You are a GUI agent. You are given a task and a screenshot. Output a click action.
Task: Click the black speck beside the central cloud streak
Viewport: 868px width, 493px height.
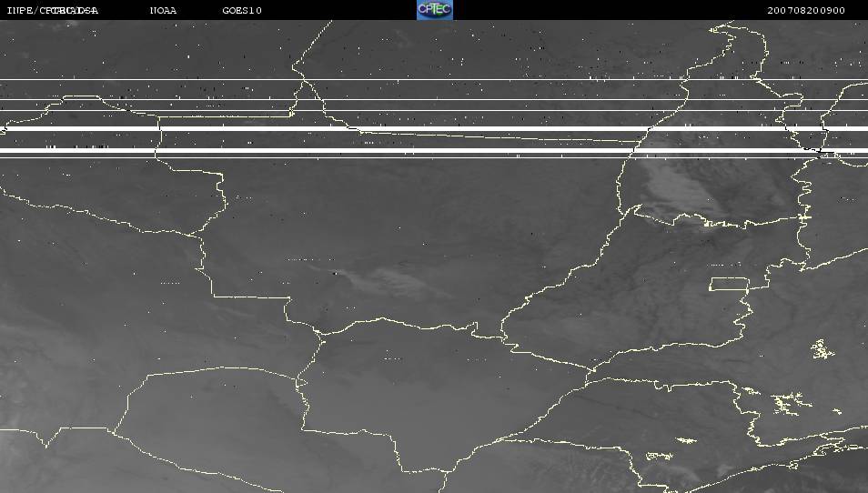(334, 272)
